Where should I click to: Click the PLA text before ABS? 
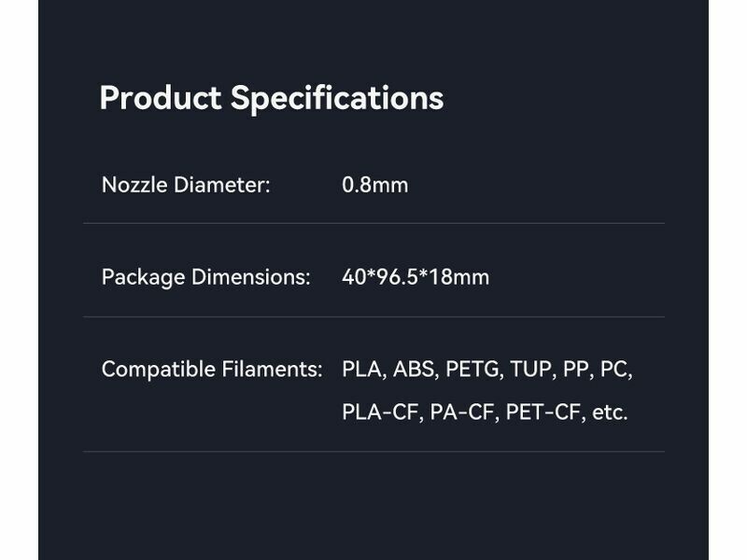point(363,369)
